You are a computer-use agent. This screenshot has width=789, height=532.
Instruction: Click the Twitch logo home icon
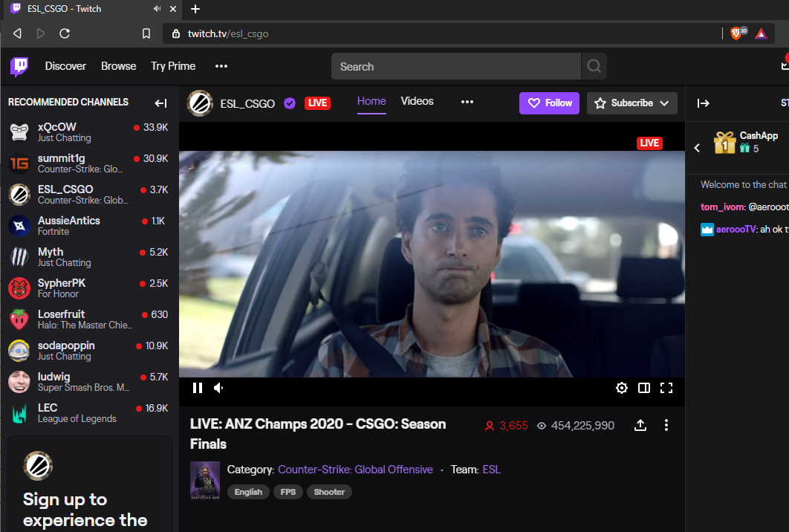19,66
